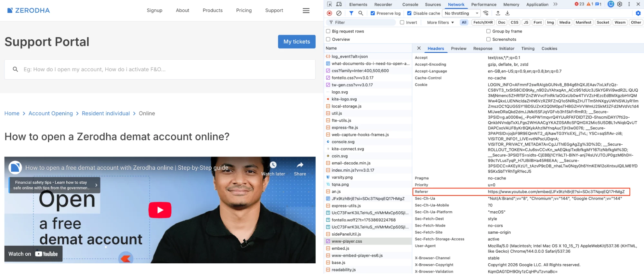
Task: Open the Application tab
Action: pyautogui.click(x=537, y=5)
